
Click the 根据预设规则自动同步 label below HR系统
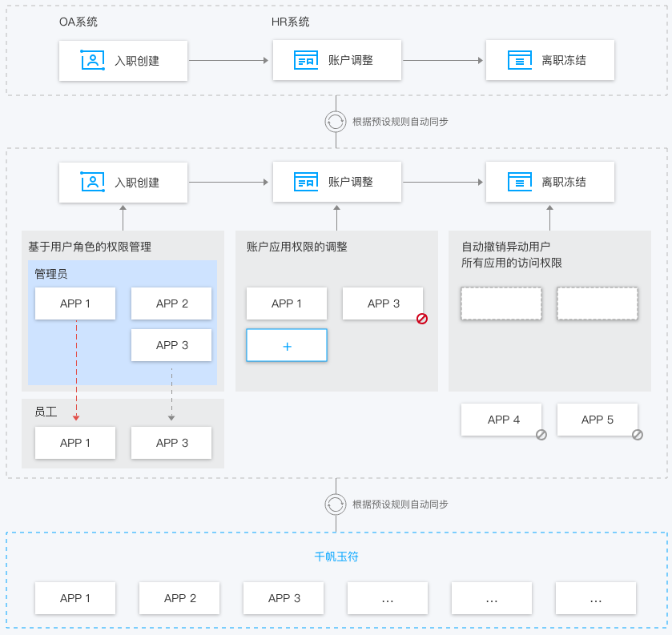(x=400, y=122)
